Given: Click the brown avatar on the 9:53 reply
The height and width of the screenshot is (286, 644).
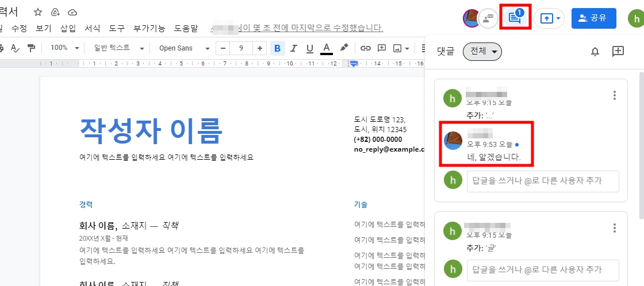Looking at the screenshot, I should pyautogui.click(x=454, y=141).
